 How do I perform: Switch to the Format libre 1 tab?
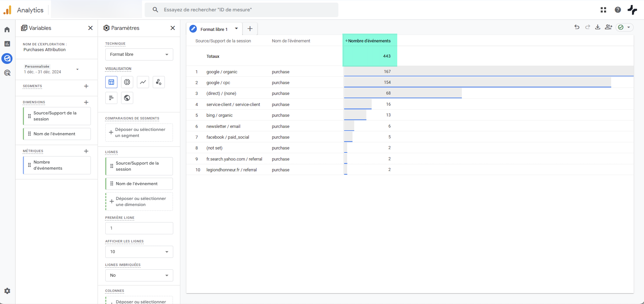pyautogui.click(x=214, y=29)
